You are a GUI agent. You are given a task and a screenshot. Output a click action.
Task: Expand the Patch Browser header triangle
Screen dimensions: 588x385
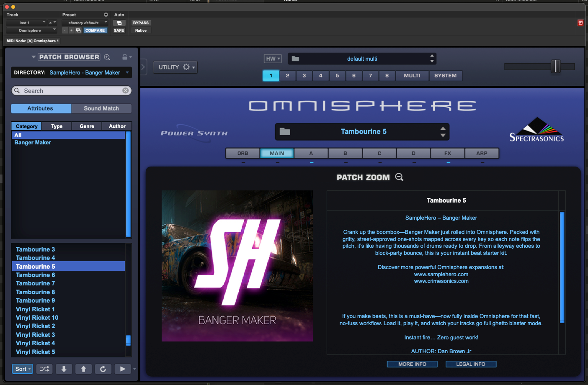click(34, 57)
